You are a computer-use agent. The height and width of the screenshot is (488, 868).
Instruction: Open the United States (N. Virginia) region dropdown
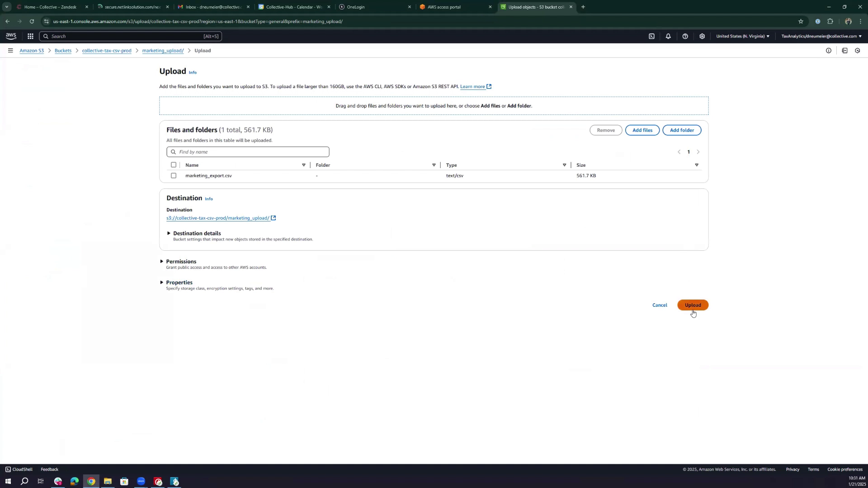click(x=743, y=36)
